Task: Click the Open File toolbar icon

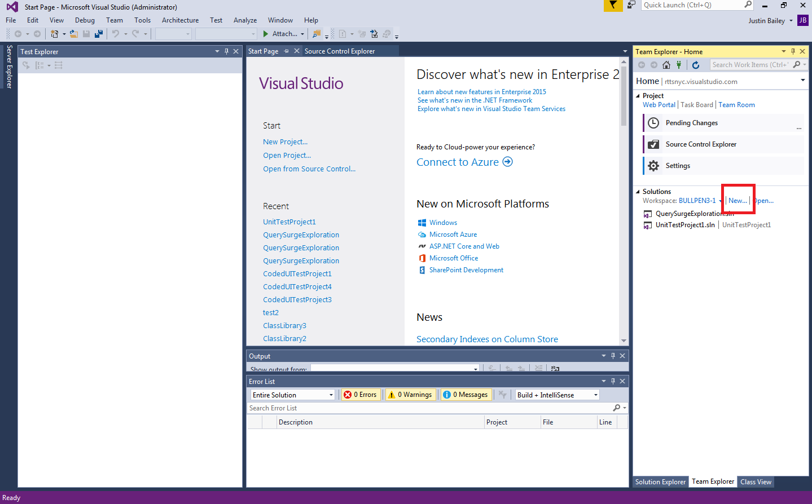Action: (x=73, y=34)
